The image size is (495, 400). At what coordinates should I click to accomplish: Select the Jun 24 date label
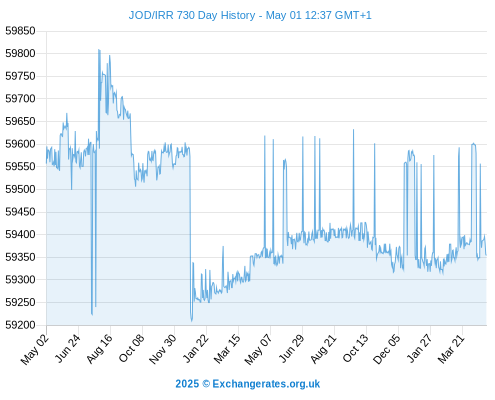coord(68,348)
